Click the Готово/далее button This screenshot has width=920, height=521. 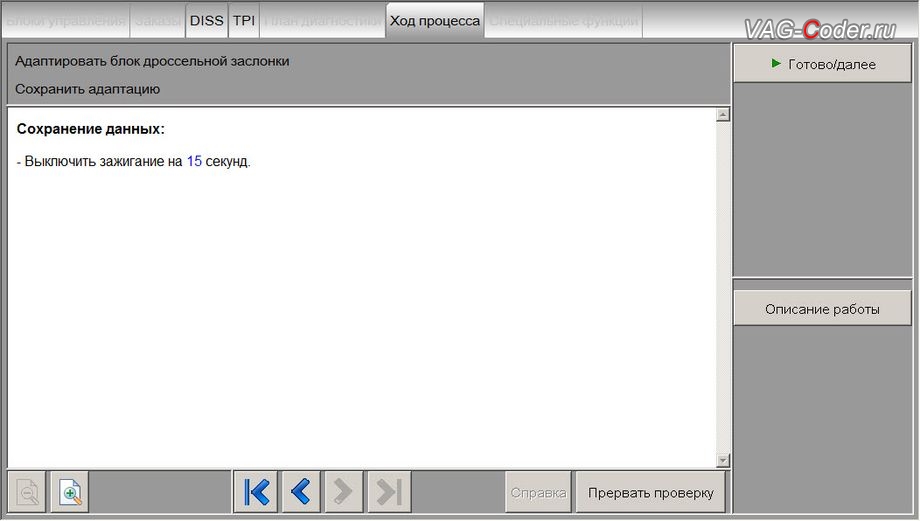823,64
